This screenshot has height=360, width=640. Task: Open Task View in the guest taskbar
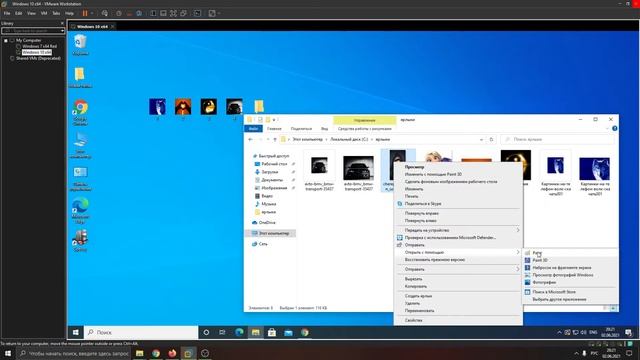pyautogui.click(x=222, y=333)
